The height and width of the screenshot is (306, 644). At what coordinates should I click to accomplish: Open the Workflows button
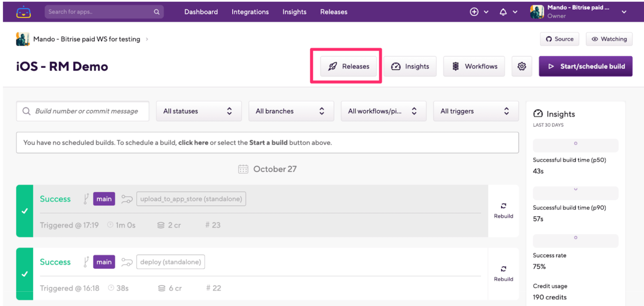474,66
